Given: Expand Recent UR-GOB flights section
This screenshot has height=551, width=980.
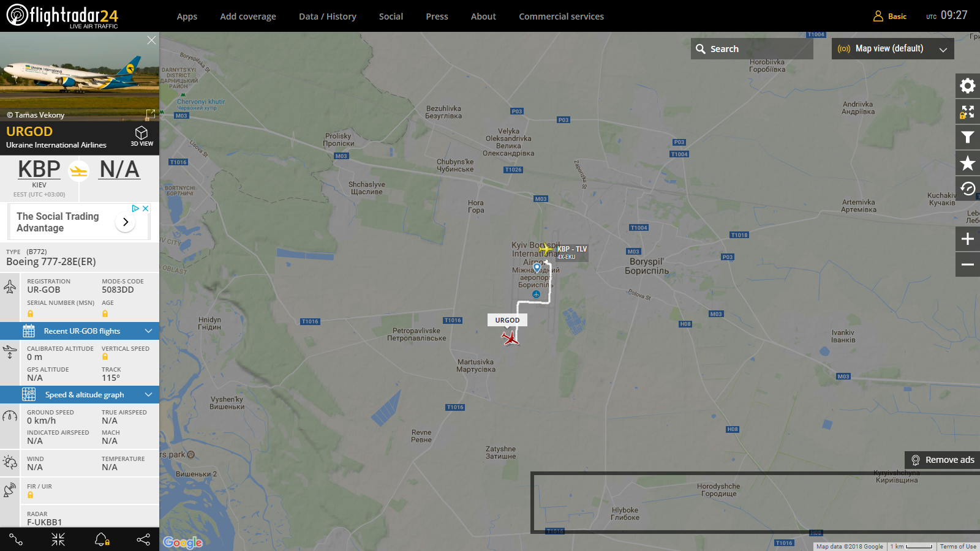Looking at the screenshot, I should tap(80, 331).
